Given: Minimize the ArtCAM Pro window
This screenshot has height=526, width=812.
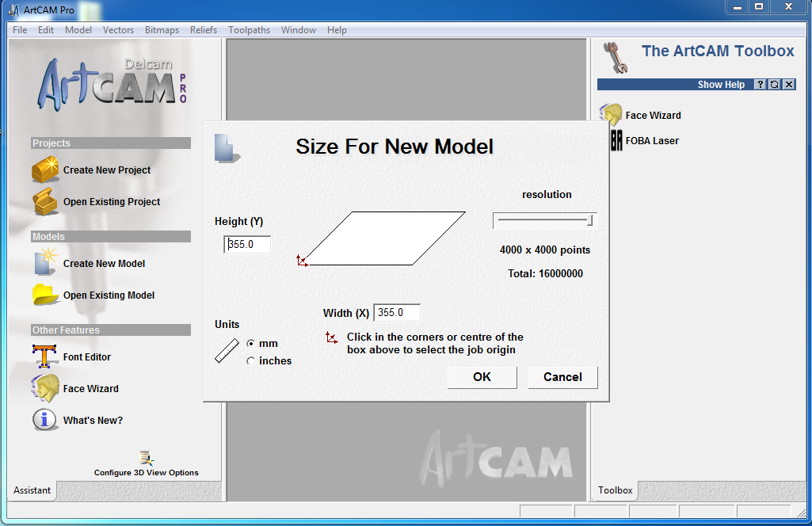Looking at the screenshot, I should [737, 6].
